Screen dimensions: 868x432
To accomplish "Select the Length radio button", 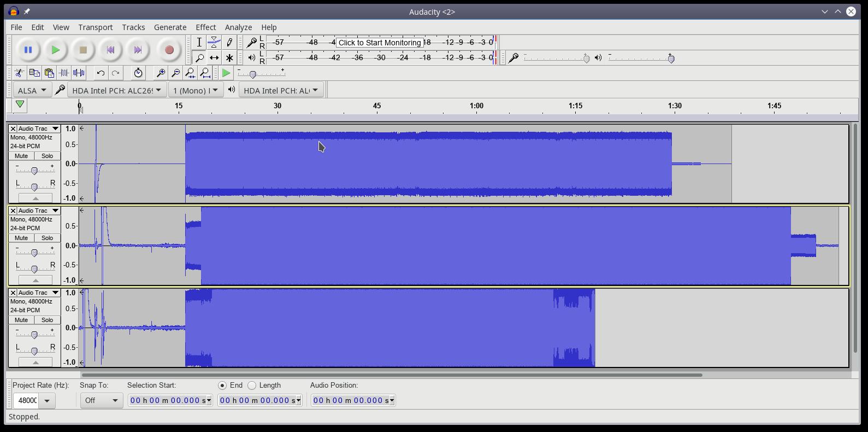I will pos(252,386).
